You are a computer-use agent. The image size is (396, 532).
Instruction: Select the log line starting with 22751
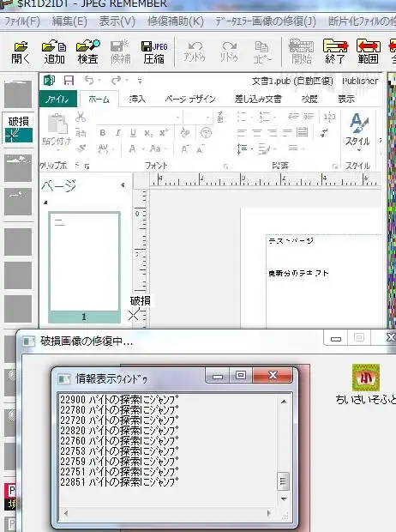119,472
